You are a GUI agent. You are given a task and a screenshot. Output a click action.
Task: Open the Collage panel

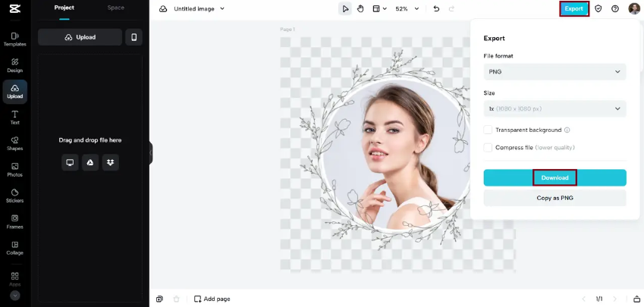click(x=14, y=247)
